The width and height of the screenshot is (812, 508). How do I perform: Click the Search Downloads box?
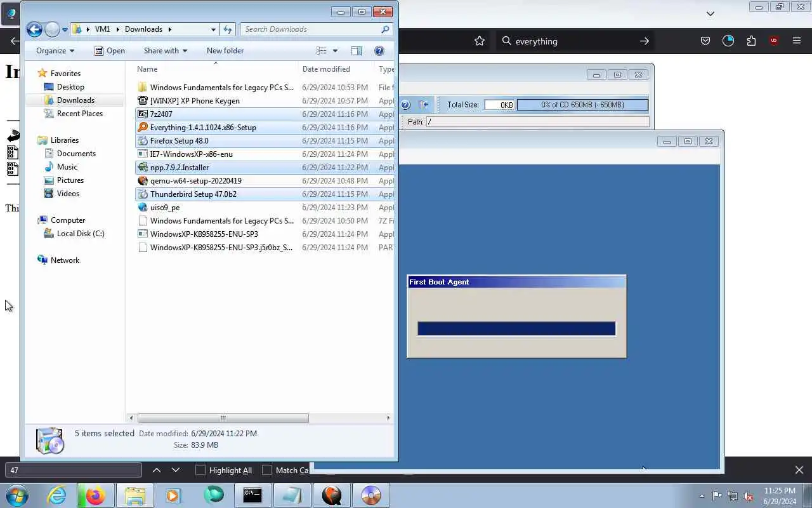coord(316,29)
